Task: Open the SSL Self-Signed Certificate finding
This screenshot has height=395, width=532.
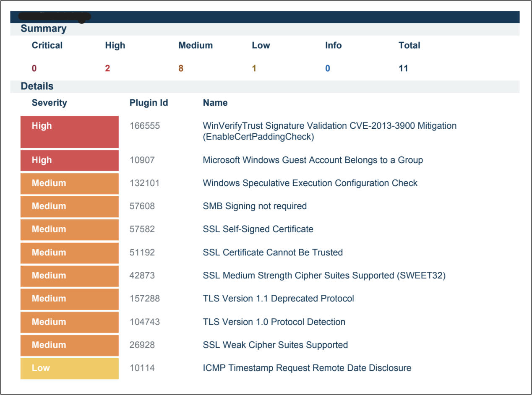Action: [258, 229]
